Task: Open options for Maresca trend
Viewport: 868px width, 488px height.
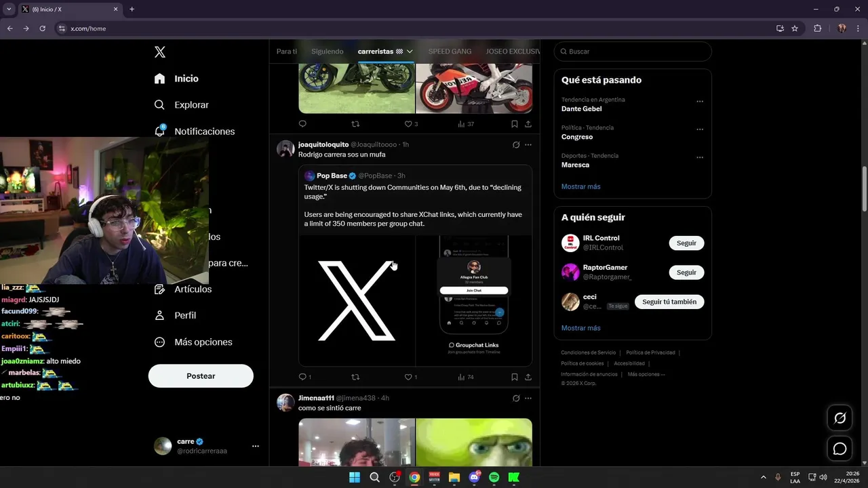Action: pos(700,158)
